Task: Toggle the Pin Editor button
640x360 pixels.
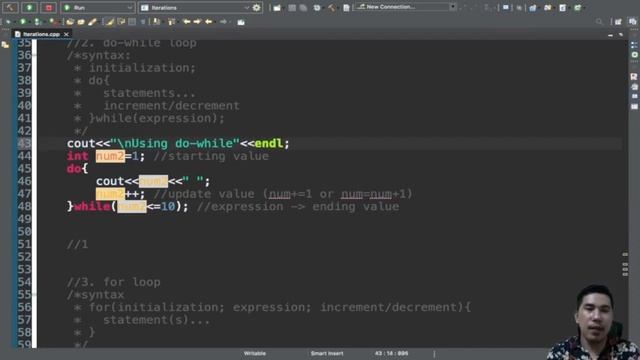Action: point(241,22)
